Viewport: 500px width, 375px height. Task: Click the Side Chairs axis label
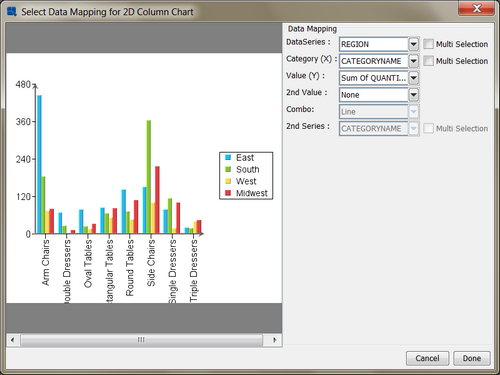point(151,263)
